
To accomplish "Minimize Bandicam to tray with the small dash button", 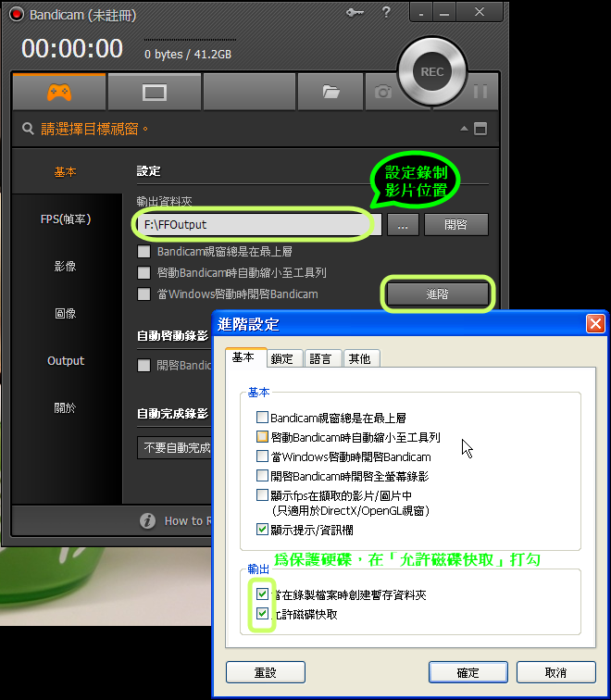I will tap(421, 13).
